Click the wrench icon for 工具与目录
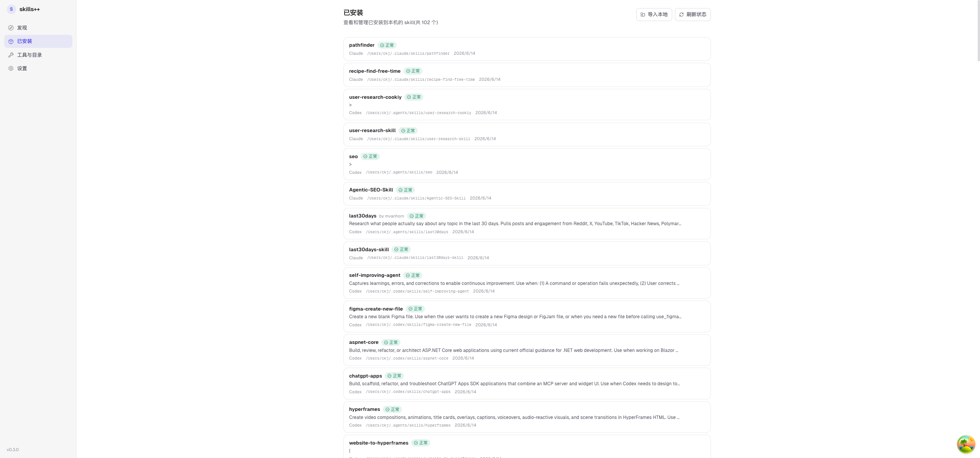980x458 pixels. [11, 55]
